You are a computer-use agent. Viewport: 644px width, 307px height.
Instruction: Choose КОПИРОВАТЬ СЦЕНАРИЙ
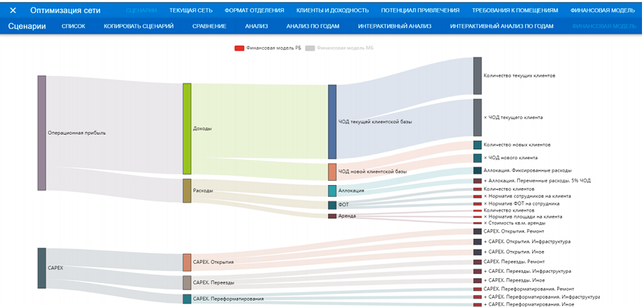[x=139, y=27]
